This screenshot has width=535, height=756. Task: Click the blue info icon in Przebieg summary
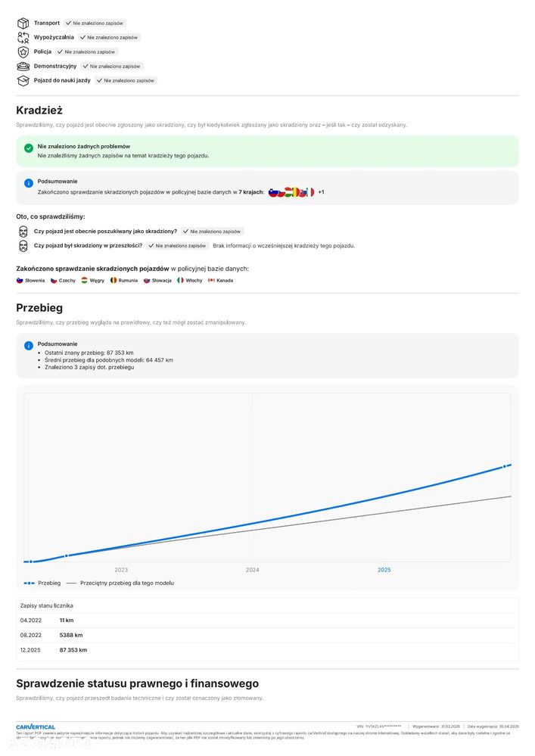[x=29, y=346]
